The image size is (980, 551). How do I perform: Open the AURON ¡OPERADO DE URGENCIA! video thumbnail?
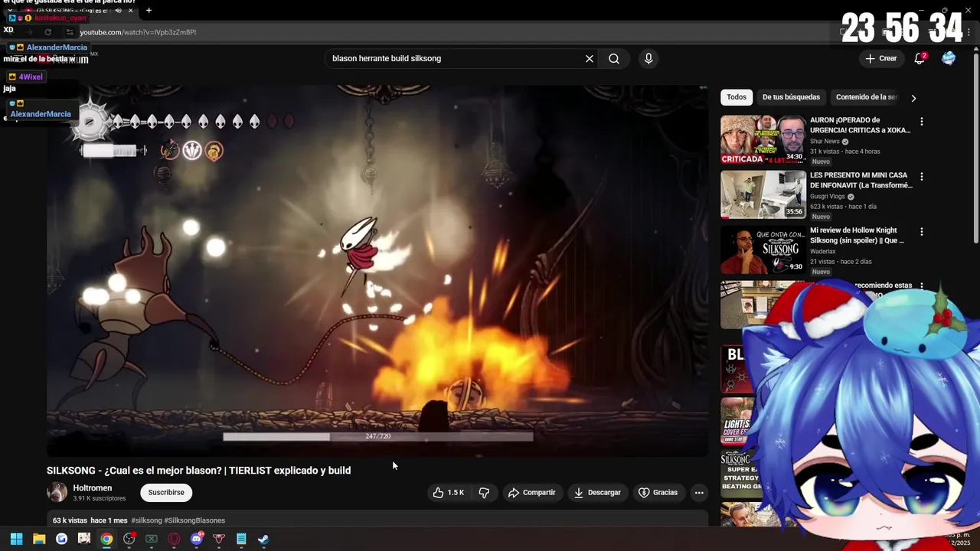pos(763,139)
